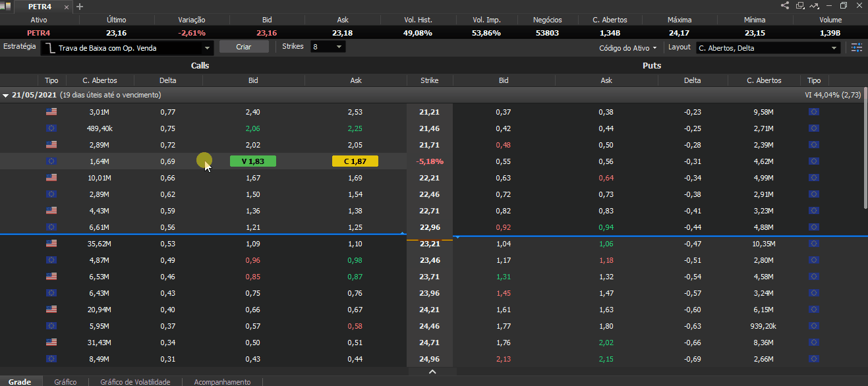This screenshot has width=868, height=386.
Task: Click the put-side EU flag for strike 23,21
Action: 814,244
